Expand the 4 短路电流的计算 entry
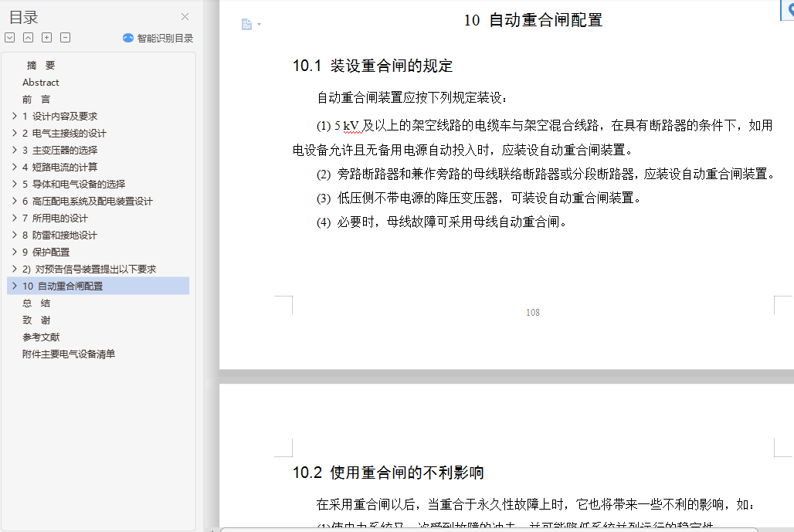Viewport: 794px width, 532px height. coord(14,167)
